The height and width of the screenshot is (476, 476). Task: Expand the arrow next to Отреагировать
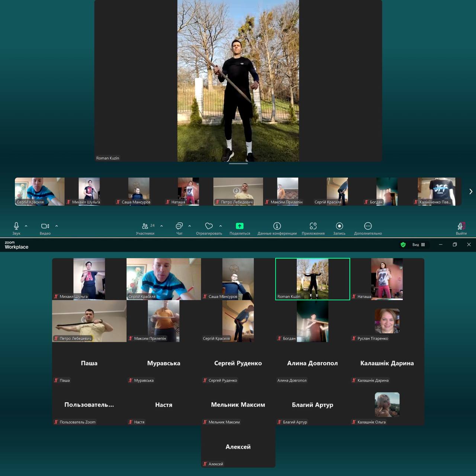click(221, 226)
